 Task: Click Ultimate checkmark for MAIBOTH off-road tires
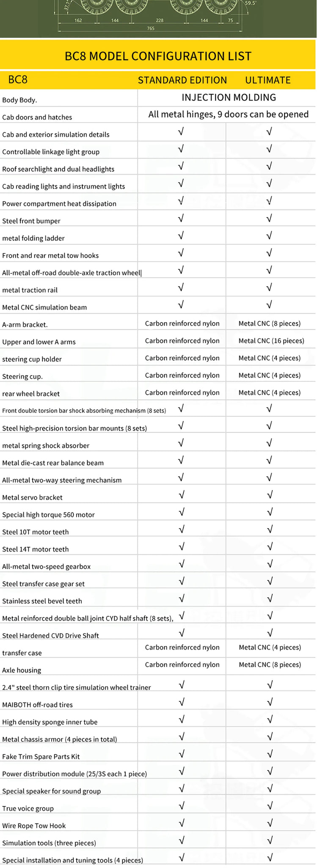[270, 702]
